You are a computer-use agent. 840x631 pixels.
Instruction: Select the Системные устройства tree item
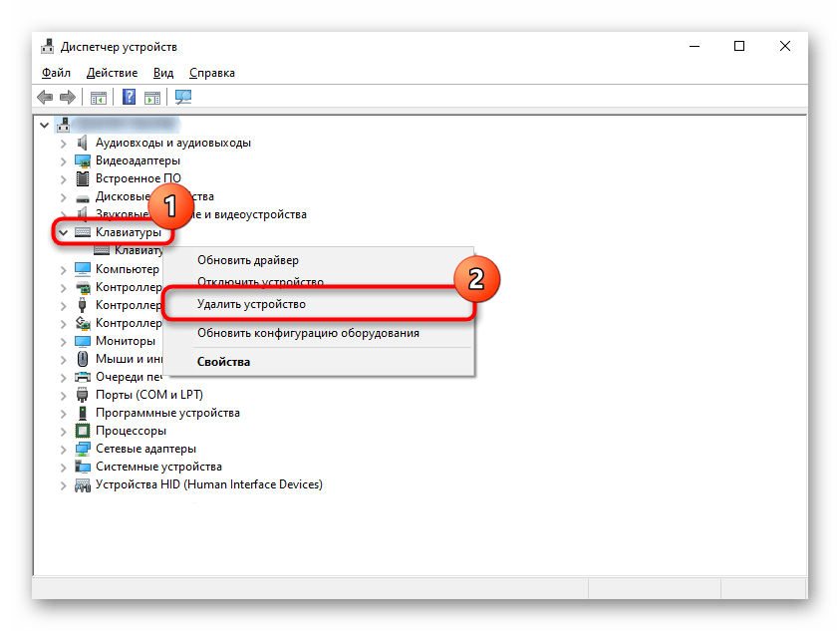pos(158,467)
